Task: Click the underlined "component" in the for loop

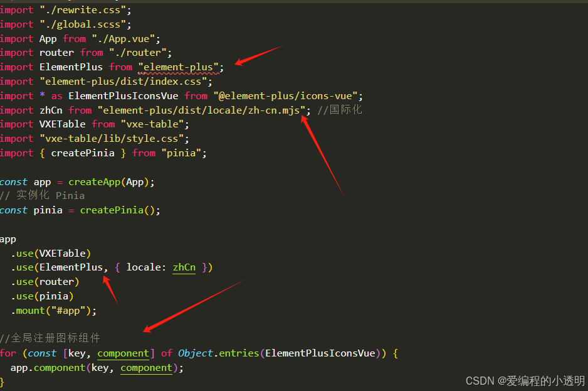Action: point(123,353)
